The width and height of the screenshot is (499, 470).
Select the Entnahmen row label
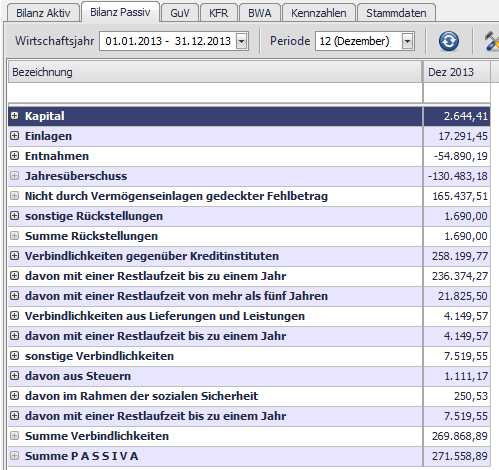[x=57, y=156]
